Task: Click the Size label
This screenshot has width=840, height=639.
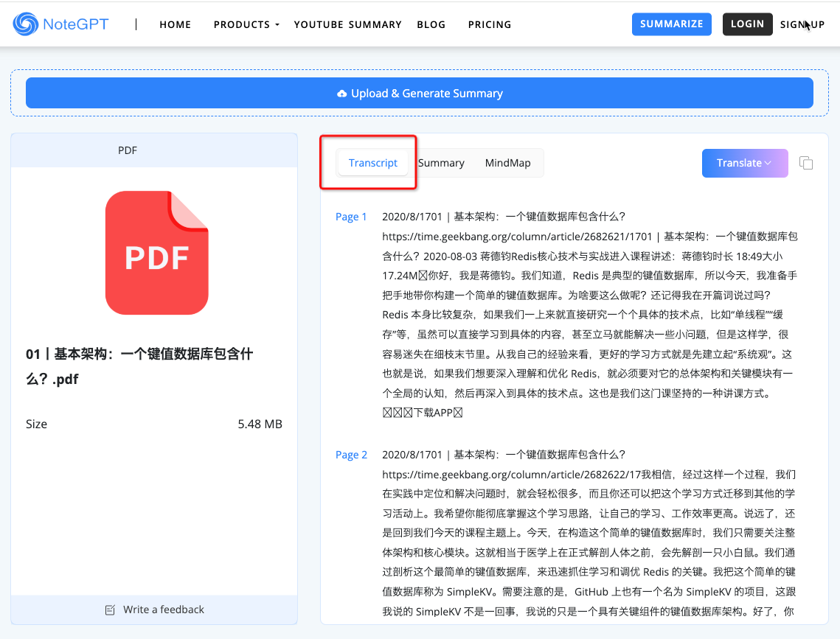Action: coord(36,424)
